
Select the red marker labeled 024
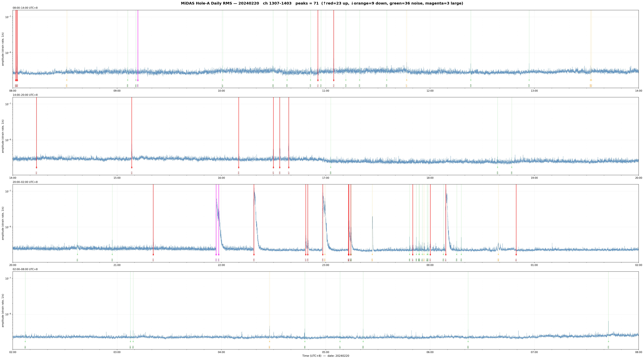[239, 167]
